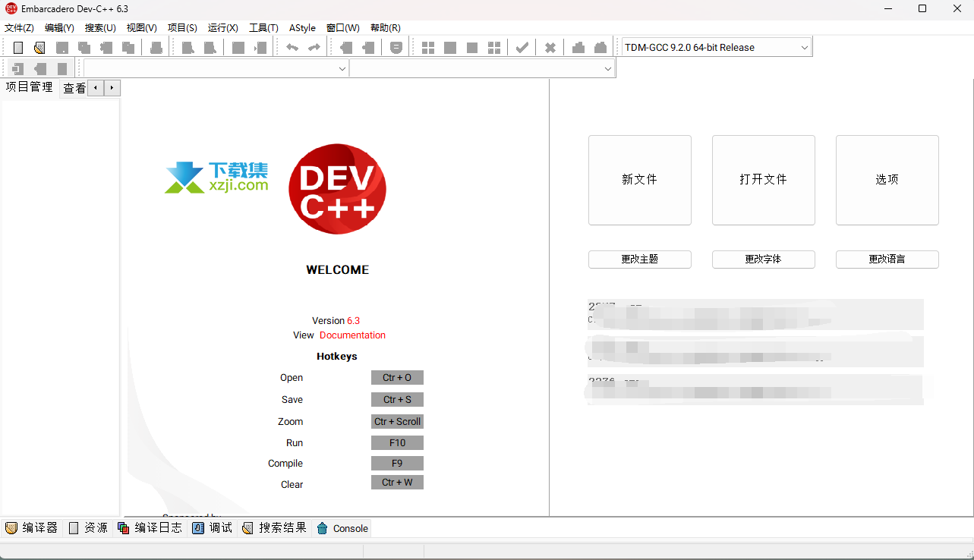
Task: Open the 文件(Z) menu
Action: click(19, 28)
